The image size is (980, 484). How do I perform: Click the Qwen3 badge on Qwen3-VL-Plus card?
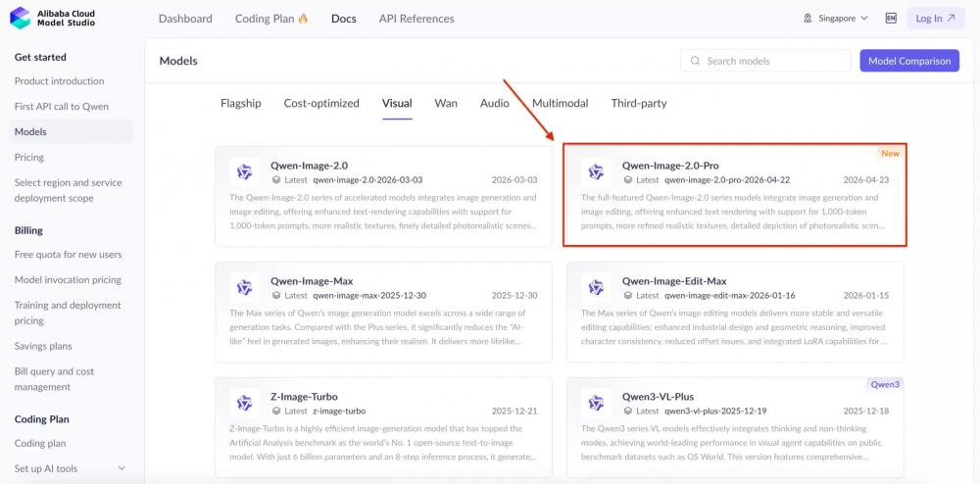point(885,384)
